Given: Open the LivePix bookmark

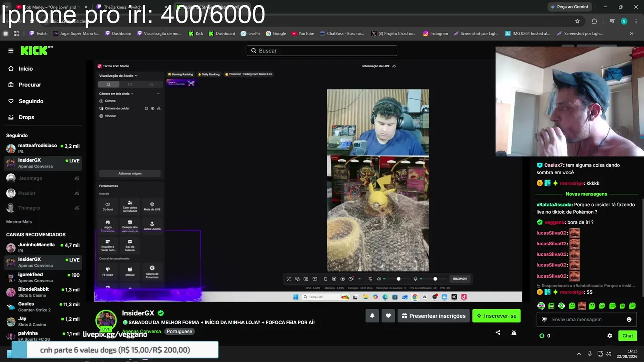Looking at the screenshot, I should [251, 34].
